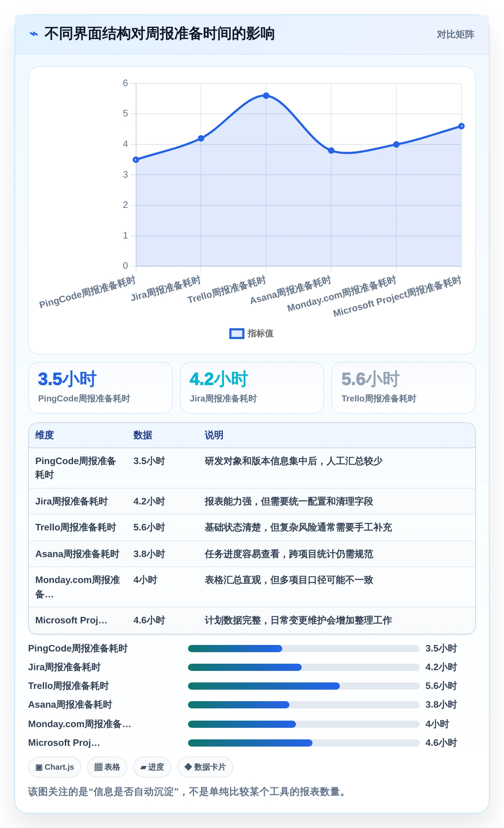Image resolution: width=504 pixels, height=828 pixels.
Task: Click the PingCode周报准备耗时 table row name
Action: 76,468
